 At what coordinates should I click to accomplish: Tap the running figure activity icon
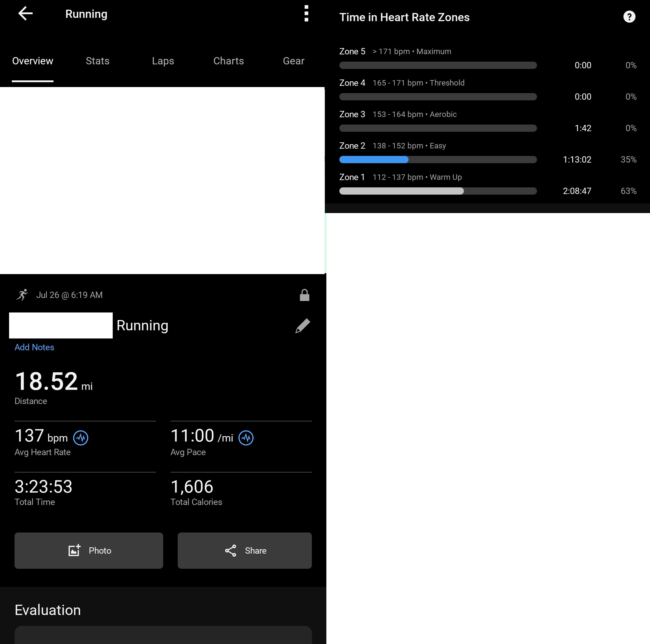[x=22, y=295]
